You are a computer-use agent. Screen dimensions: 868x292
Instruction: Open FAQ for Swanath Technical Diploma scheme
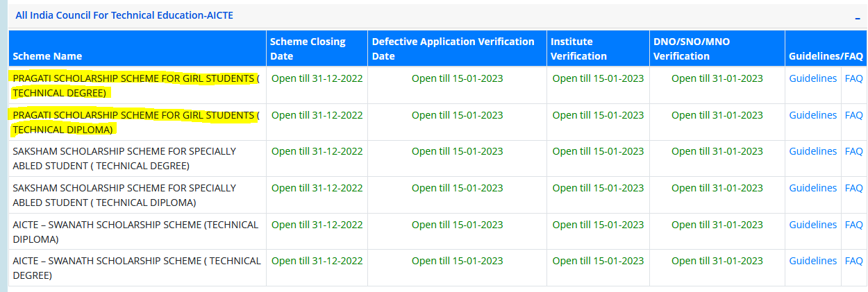pos(853,225)
